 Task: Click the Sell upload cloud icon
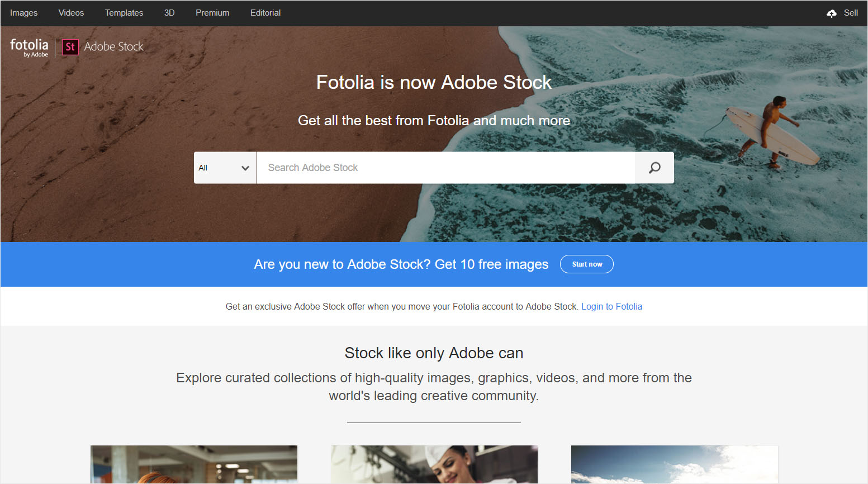tap(832, 12)
